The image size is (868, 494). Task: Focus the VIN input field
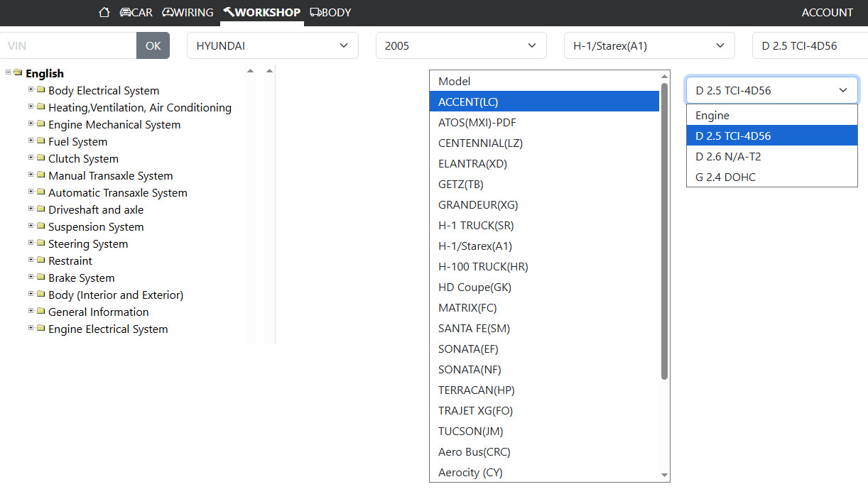tap(68, 45)
